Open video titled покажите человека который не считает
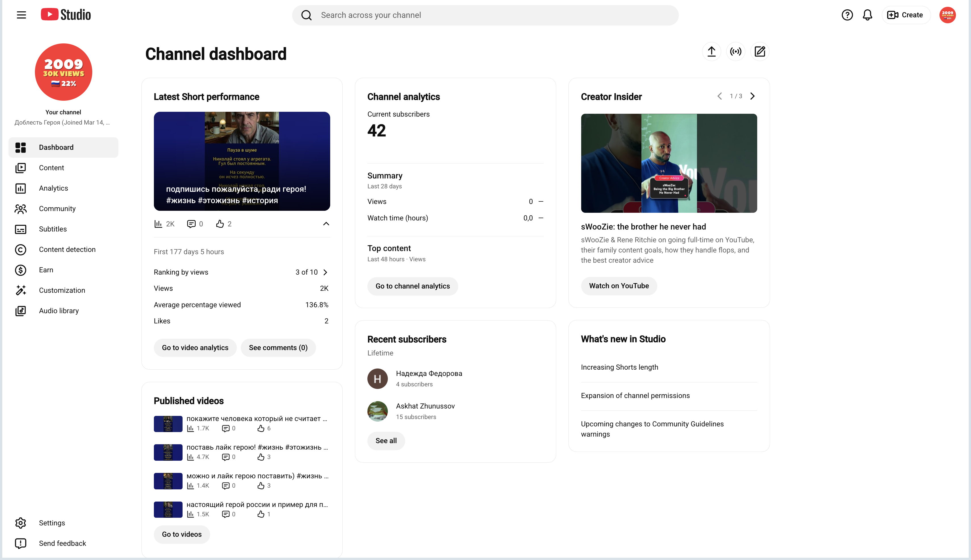This screenshot has height=560, width=971. (257, 418)
